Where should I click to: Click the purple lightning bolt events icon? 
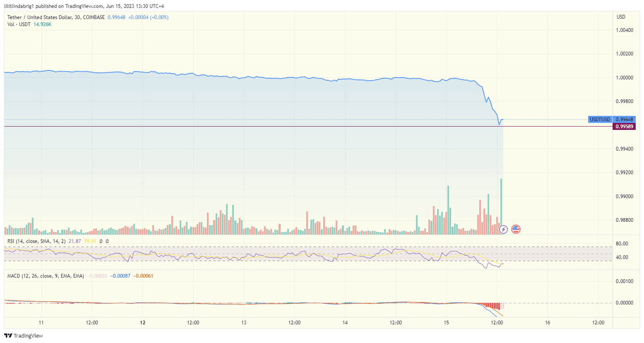pyautogui.click(x=503, y=229)
